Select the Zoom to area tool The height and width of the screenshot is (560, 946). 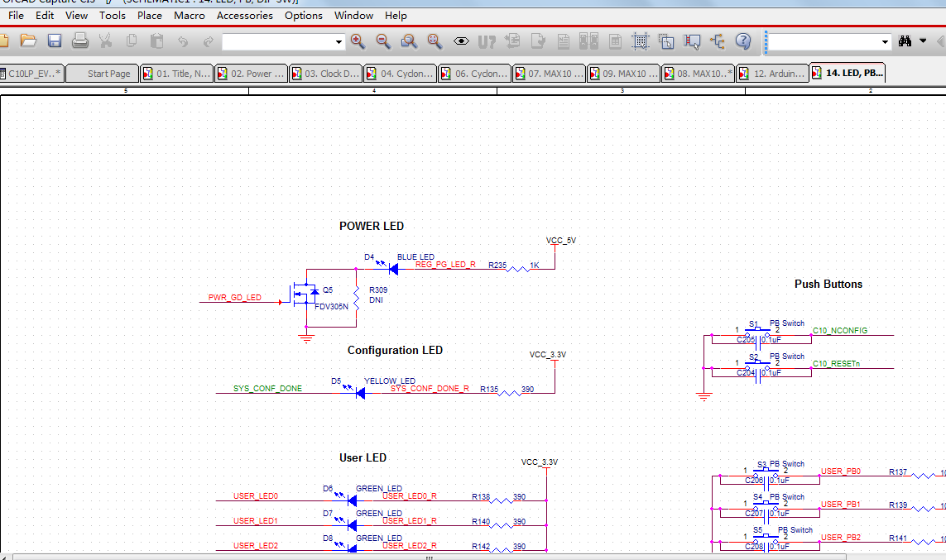(x=409, y=41)
